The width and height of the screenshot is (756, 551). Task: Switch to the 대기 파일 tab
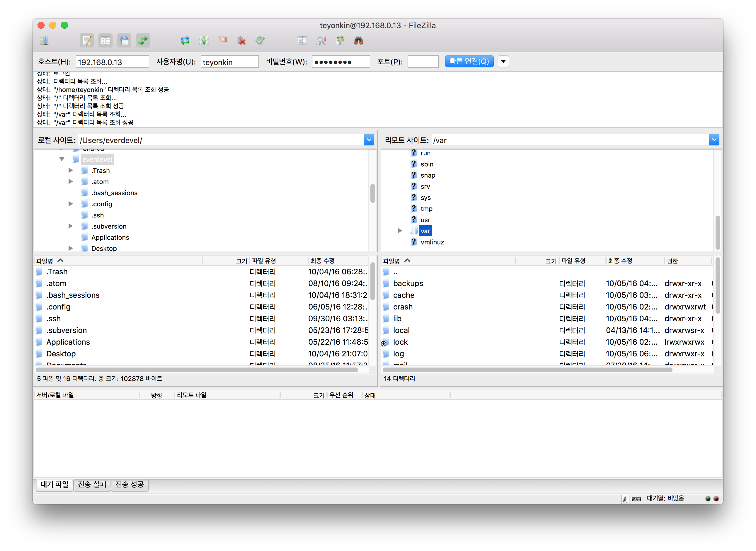point(55,485)
